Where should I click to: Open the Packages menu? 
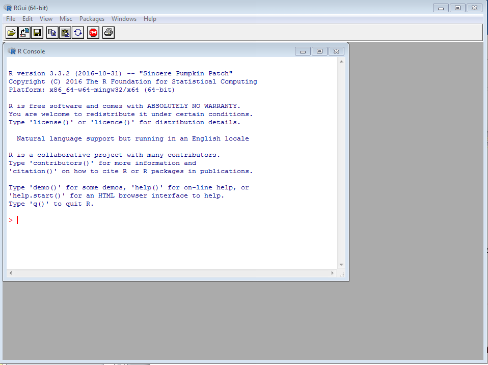point(92,19)
